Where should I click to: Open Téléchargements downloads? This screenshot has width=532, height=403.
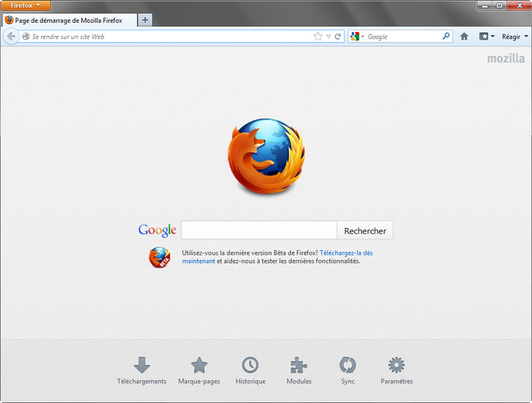click(x=142, y=370)
